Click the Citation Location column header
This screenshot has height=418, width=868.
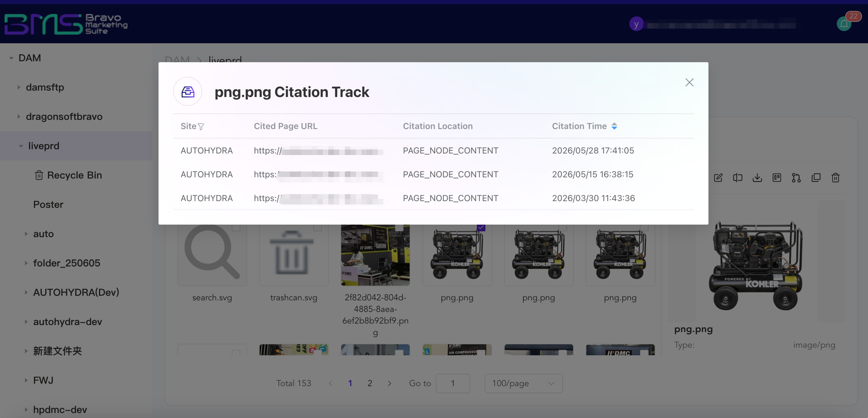pyautogui.click(x=438, y=126)
